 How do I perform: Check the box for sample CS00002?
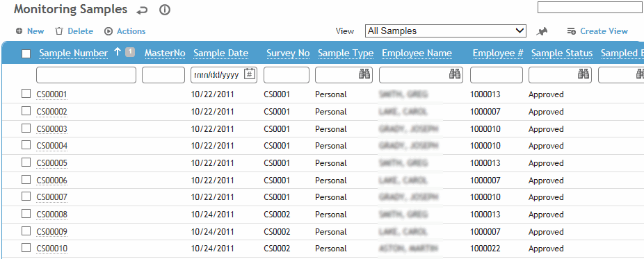(x=26, y=111)
